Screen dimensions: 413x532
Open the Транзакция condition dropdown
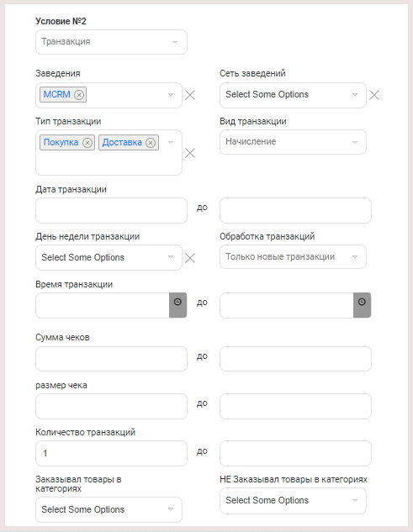(111, 42)
